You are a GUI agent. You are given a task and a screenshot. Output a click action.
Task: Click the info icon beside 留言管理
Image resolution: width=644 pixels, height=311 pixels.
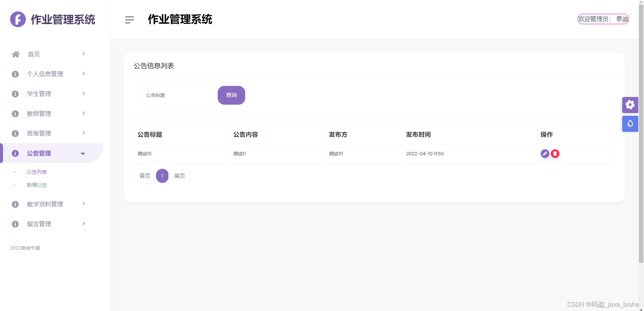[15, 224]
